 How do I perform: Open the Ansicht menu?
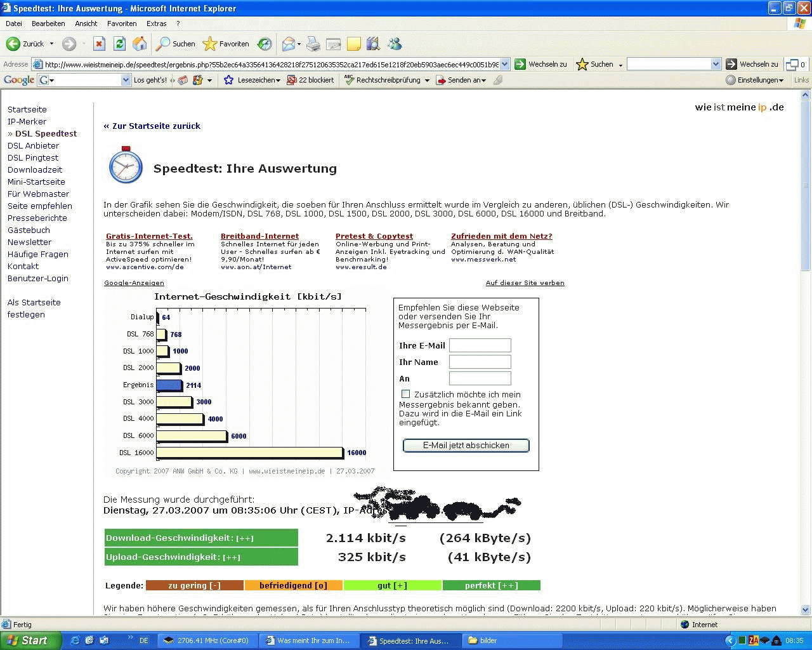[x=86, y=23]
